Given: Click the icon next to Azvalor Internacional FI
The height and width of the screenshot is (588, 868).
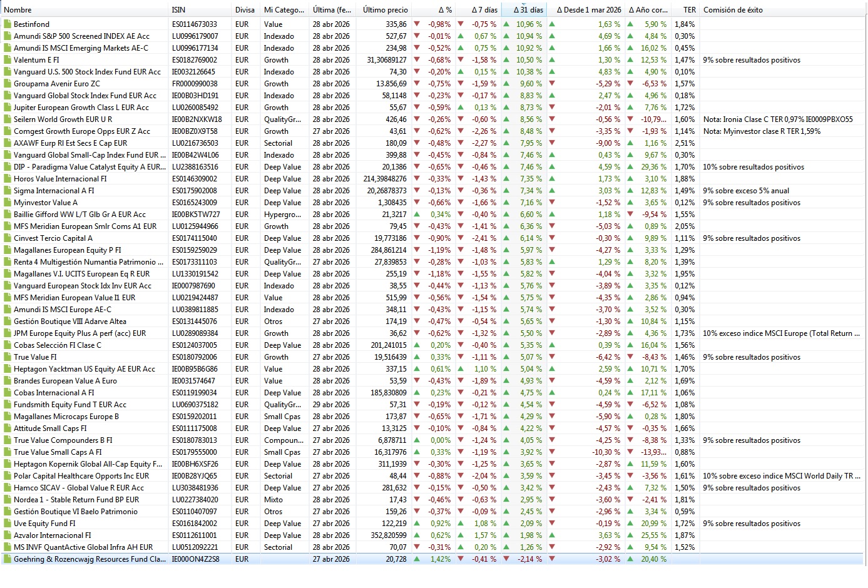Looking at the screenshot, I should click(8, 535).
